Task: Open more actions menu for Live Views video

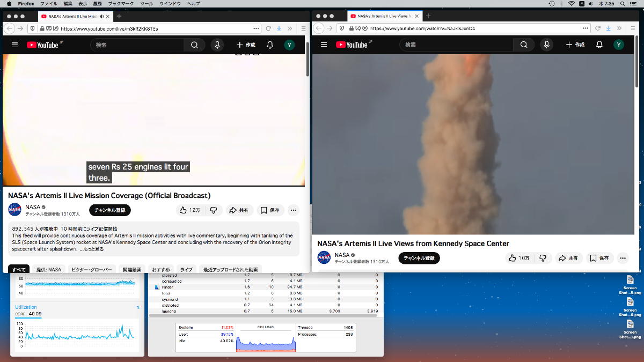Action: pos(623,258)
